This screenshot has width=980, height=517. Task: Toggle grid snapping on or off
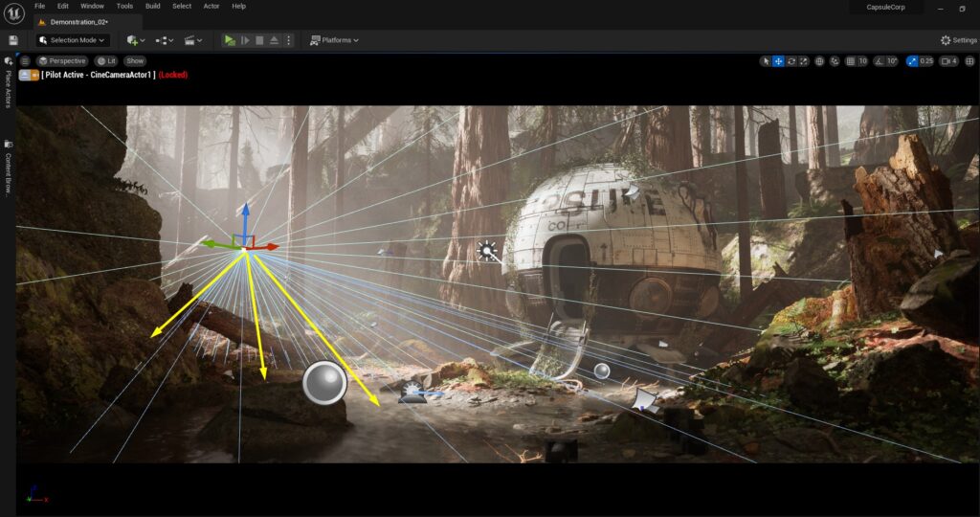pyautogui.click(x=850, y=61)
